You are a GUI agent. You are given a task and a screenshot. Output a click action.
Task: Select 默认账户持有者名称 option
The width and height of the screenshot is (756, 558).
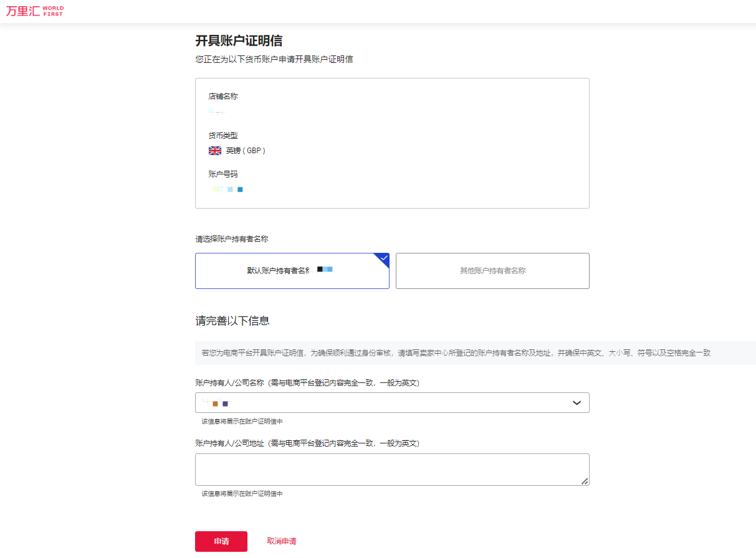[292, 271]
